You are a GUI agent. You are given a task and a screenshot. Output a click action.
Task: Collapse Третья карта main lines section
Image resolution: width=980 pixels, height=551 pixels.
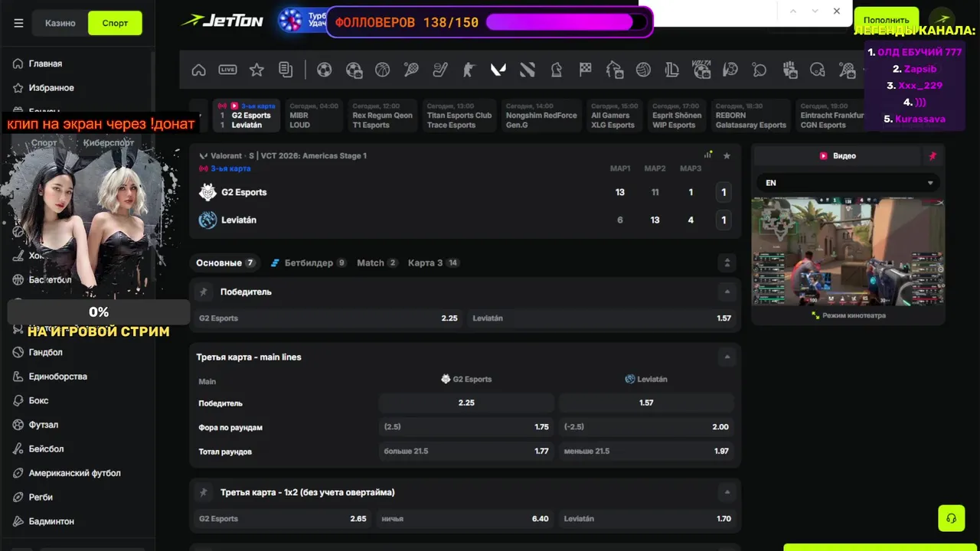pyautogui.click(x=727, y=357)
